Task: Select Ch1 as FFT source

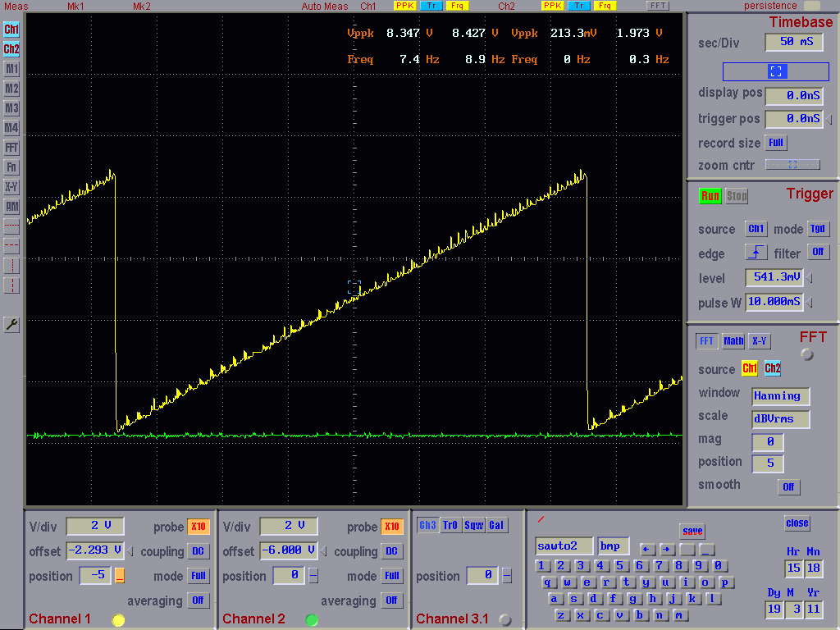Action: pos(750,368)
